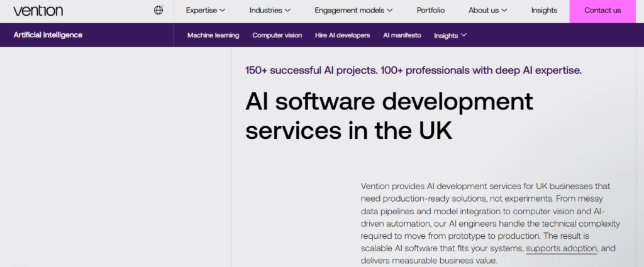The width and height of the screenshot is (644, 267).
Task: Open the Artificial Intelligence section link
Action: [48, 35]
